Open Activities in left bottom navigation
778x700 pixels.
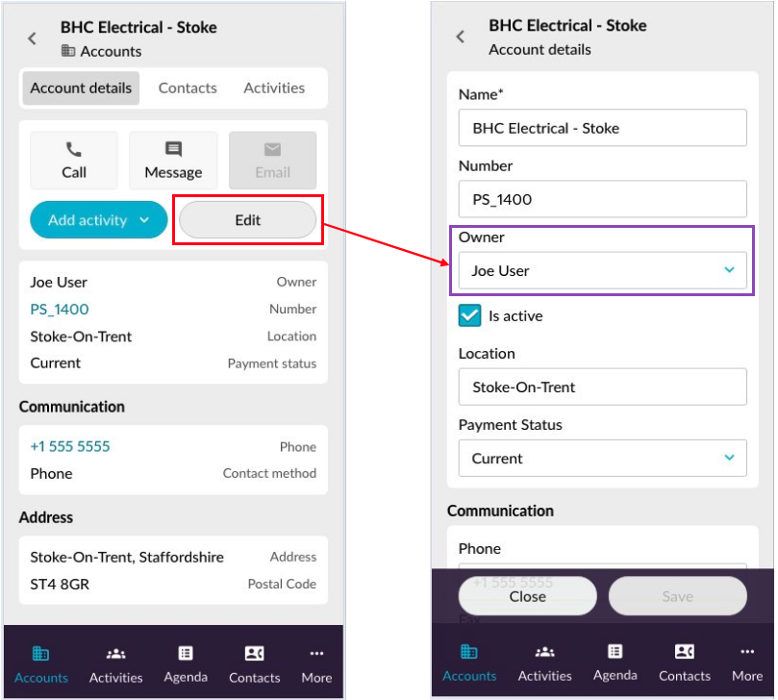(x=115, y=663)
